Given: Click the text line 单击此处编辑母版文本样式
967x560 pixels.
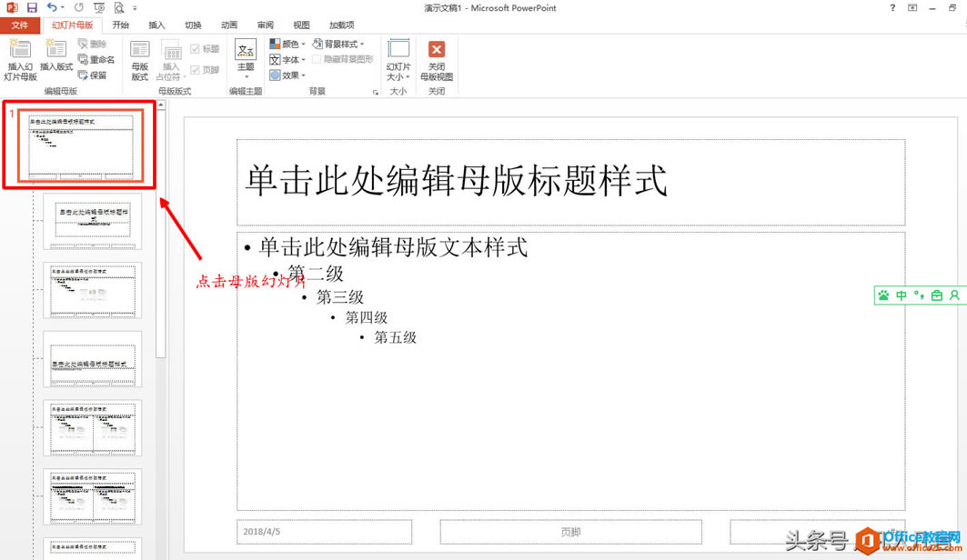Looking at the screenshot, I should tap(393, 247).
